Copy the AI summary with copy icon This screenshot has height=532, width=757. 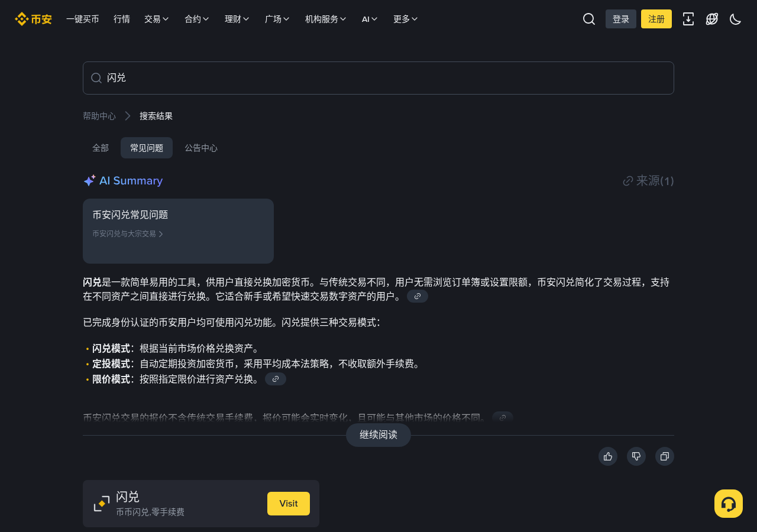coord(665,456)
